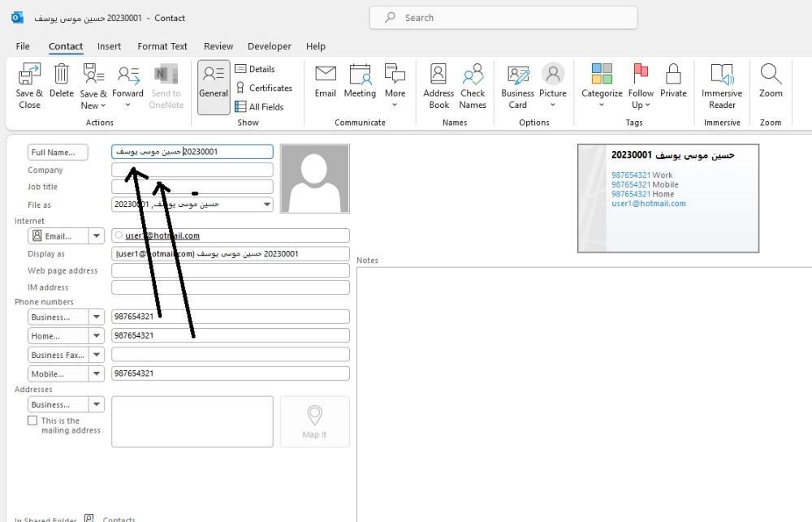Click the Full Name... button
This screenshot has width=812, height=522.
[x=58, y=153]
